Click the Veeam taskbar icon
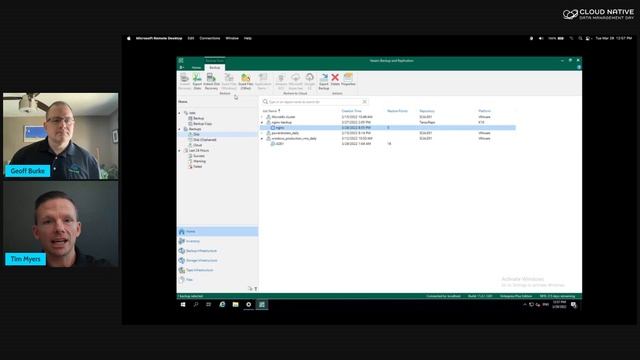The width and height of the screenshot is (640, 360). pyautogui.click(x=262, y=304)
